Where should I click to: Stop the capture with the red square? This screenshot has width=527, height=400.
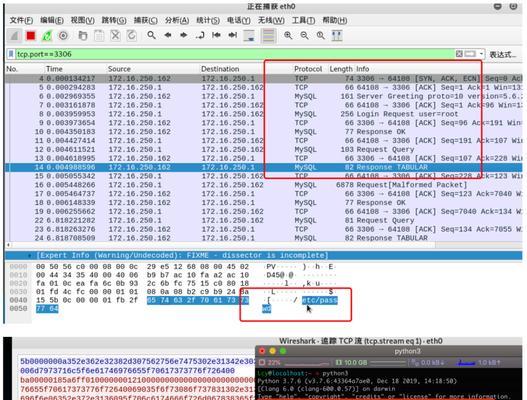pos(31,35)
